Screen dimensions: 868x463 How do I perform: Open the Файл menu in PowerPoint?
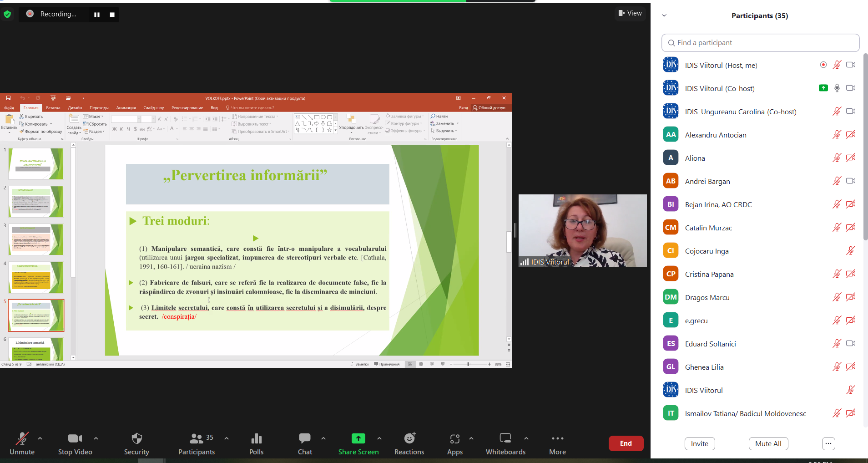[x=9, y=108]
